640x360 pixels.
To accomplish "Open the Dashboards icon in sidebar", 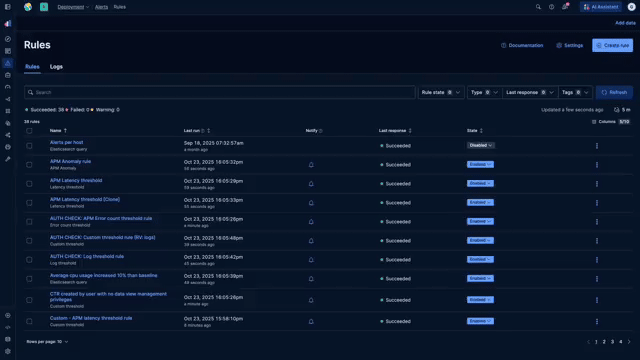I will [8, 51].
